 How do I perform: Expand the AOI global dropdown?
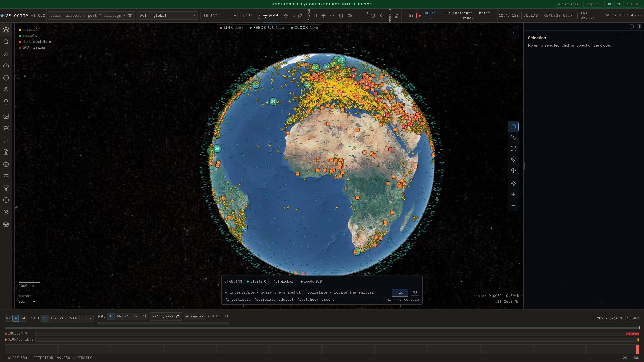pyautogui.click(x=168, y=15)
